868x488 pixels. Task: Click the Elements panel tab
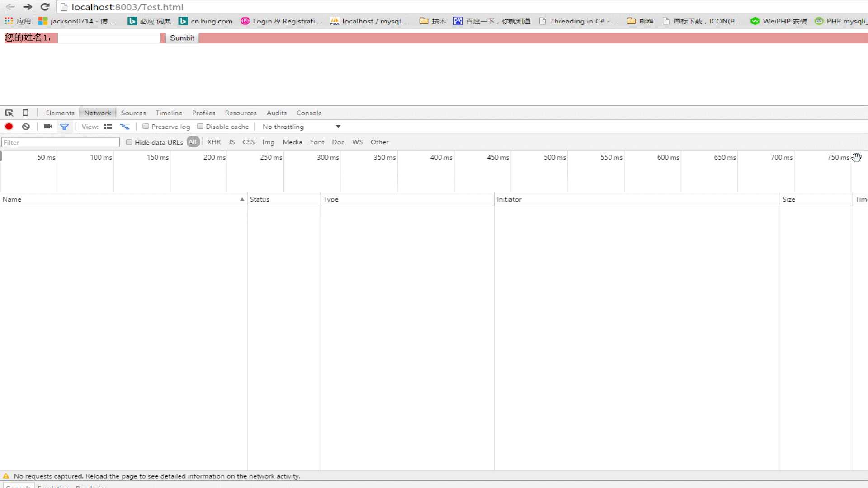60,113
